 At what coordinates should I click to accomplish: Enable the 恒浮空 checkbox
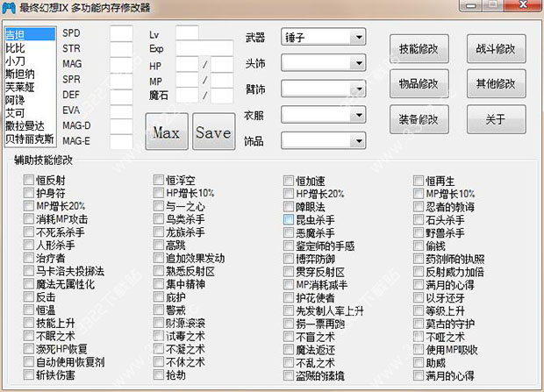[x=159, y=180]
